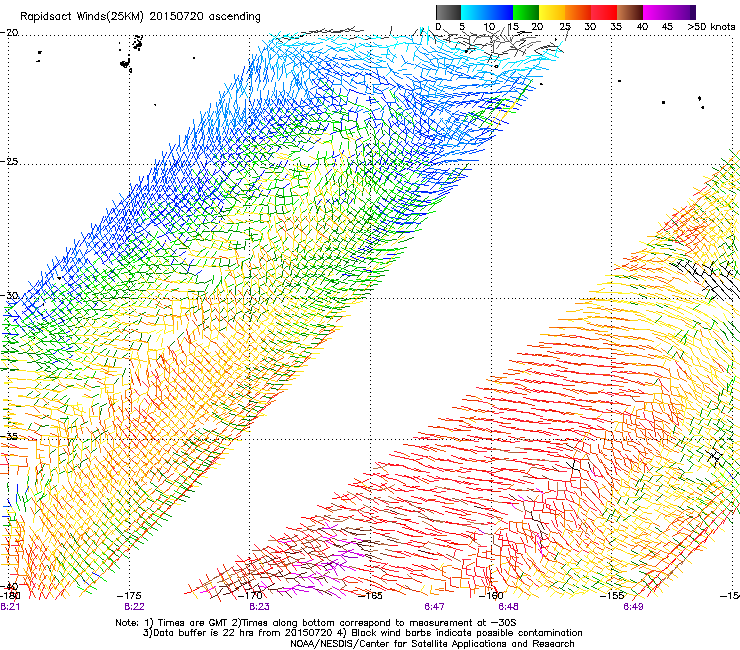Screen dimensions: 740x650
Task: Click the NOAA/NESDIS credit line
Action: click(x=432, y=644)
